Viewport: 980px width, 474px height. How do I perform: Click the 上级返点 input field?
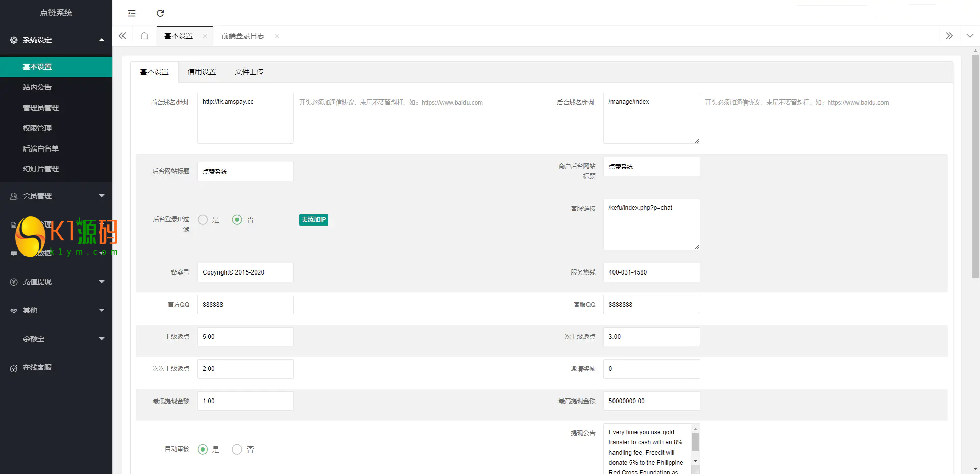tap(246, 337)
